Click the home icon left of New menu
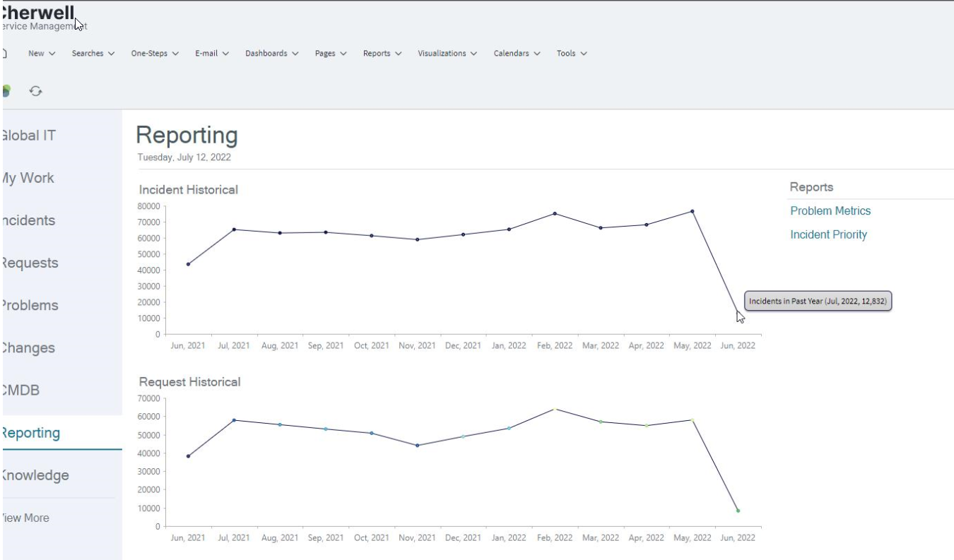The width and height of the screenshot is (954, 560). [x=5, y=52]
